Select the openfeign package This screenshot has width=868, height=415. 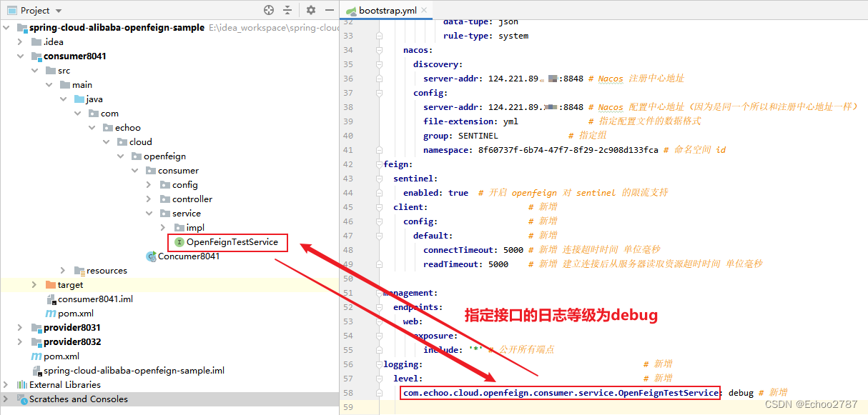(x=164, y=156)
